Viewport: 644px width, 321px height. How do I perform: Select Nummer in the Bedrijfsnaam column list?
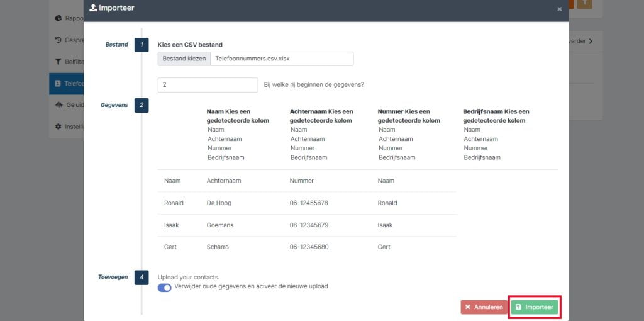pos(476,148)
